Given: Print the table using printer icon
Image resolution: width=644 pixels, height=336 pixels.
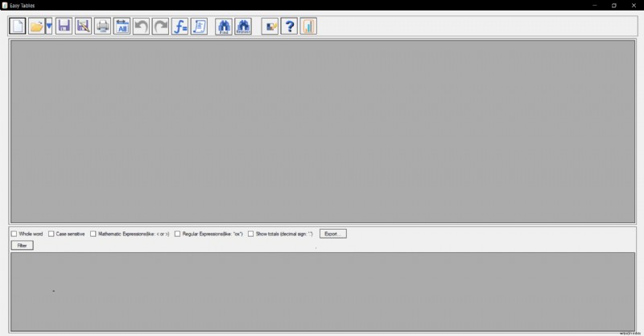Looking at the screenshot, I should point(102,27).
